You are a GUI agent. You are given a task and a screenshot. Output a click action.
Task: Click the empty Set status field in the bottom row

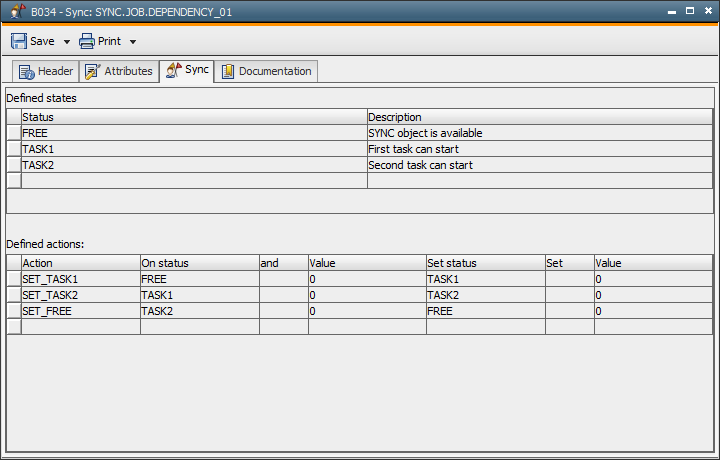click(x=486, y=327)
